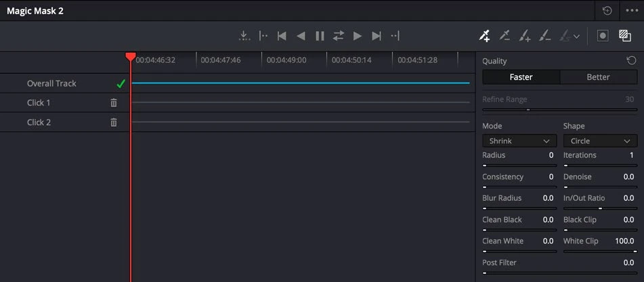The width and height of the screenshot is (644, 282).
Task: Click the Click 2 gray timeline bar
Action: pos(301,122)
